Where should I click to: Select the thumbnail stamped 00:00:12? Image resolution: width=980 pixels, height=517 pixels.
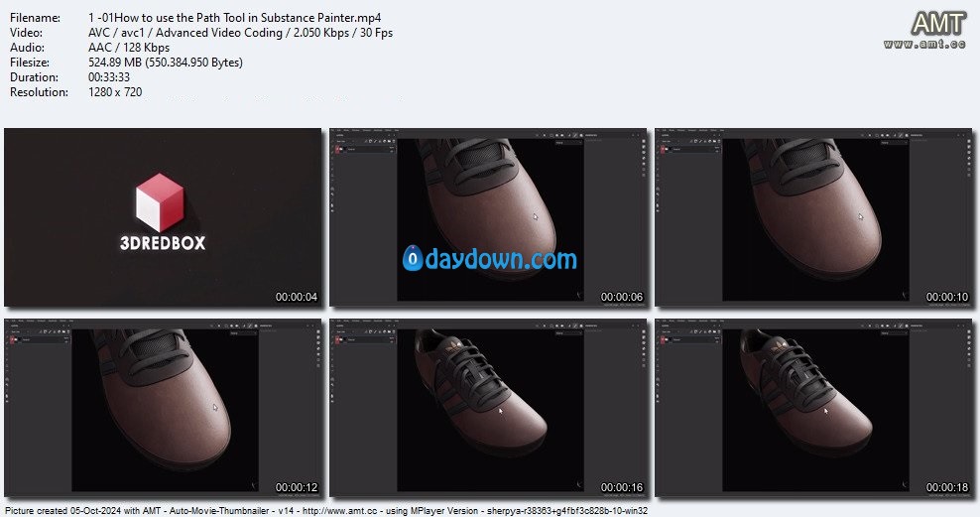tap(163, 408)
